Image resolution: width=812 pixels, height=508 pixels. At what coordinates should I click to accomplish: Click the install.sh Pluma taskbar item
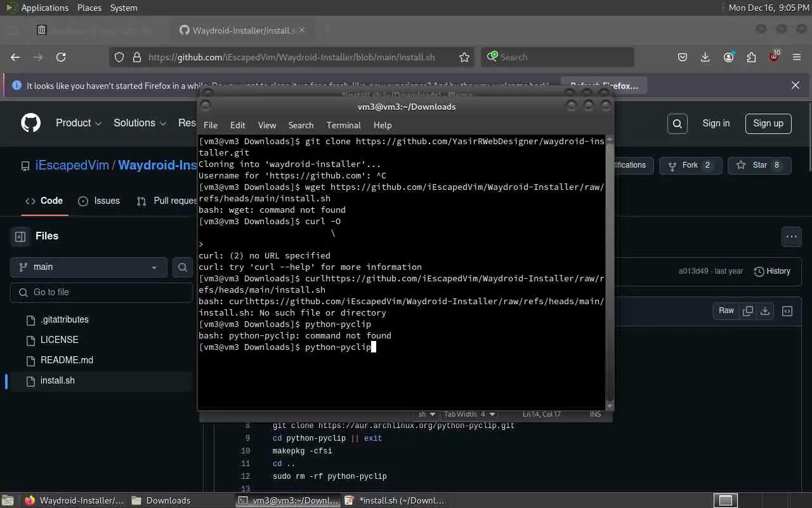395,500
